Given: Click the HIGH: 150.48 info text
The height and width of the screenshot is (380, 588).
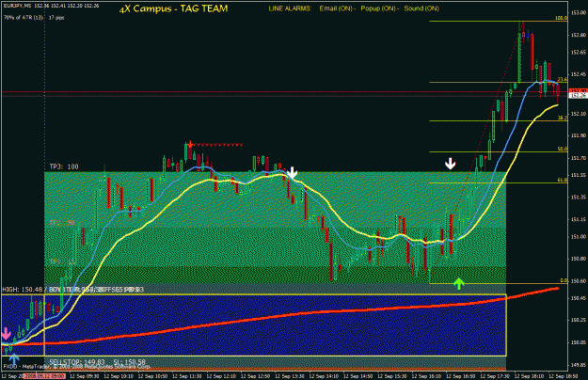Looking at the screenshot, I should pyautogui.click(x=23, y=290).
